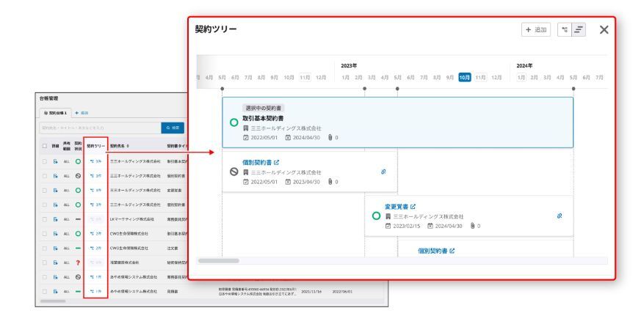Check the CWD生命保険 注文書 row checkbox
This screenshot has height=316, width=644.
tap(44, 249)
